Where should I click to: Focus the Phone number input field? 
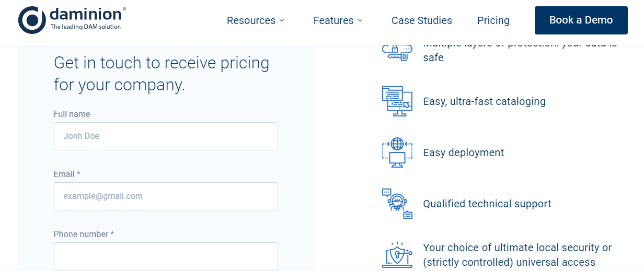coord(166,256)
